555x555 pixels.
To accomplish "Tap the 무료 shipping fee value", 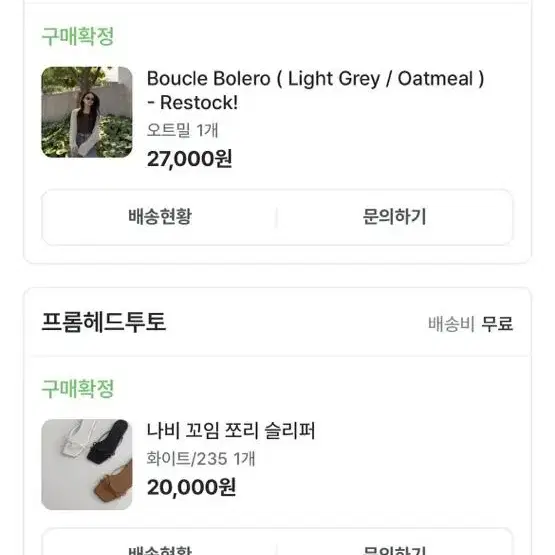I will pos(497,324).
